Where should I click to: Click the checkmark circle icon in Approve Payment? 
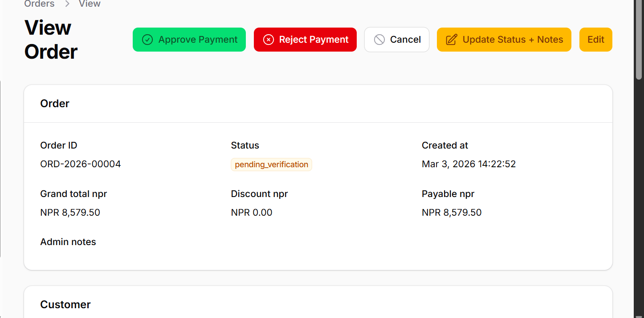[x=147, y=40]
